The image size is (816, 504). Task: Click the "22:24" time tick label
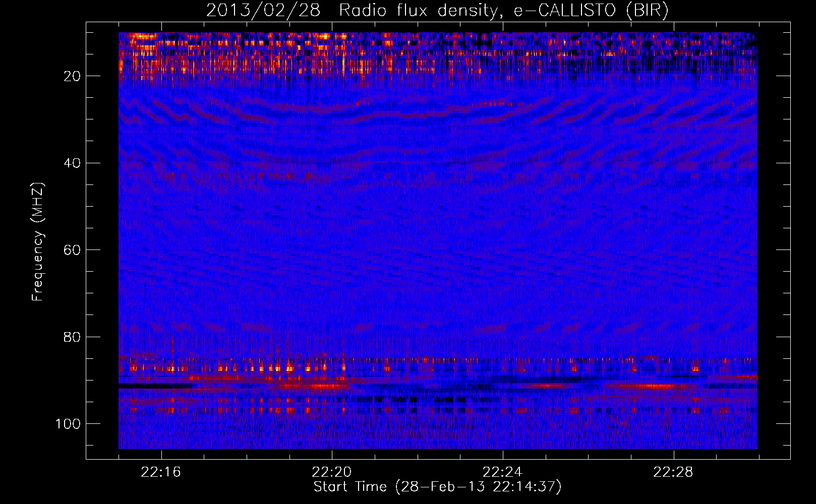point(502,472)
